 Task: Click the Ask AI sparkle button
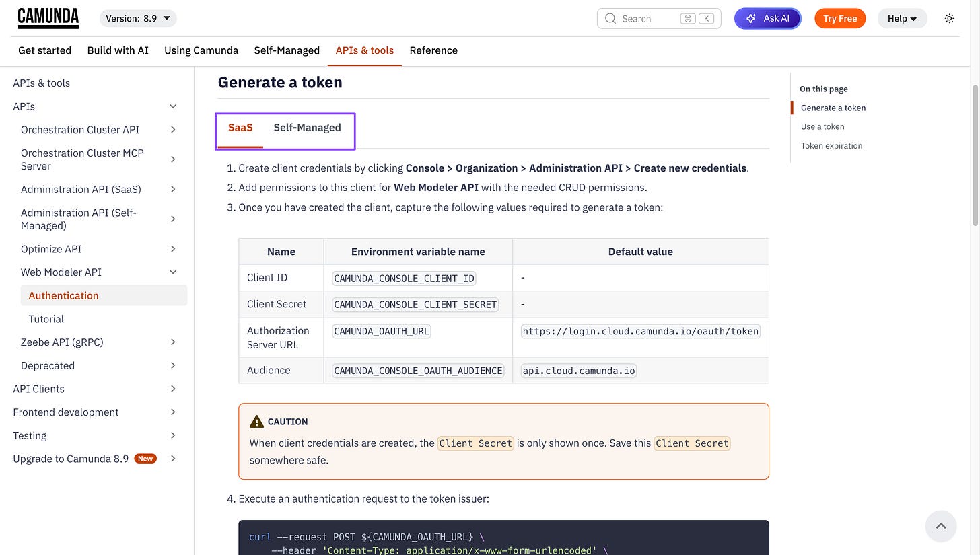(767, 18)
